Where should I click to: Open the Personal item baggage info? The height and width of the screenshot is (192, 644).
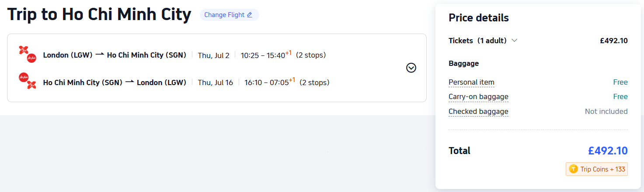471,82
